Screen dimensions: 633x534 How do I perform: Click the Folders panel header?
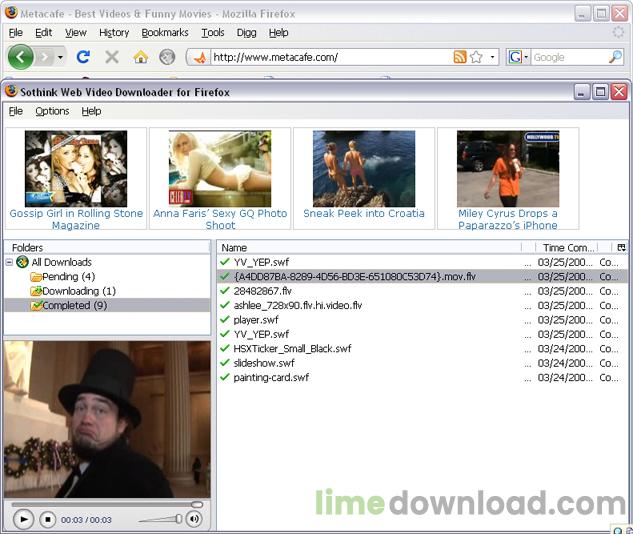[107, 247]
